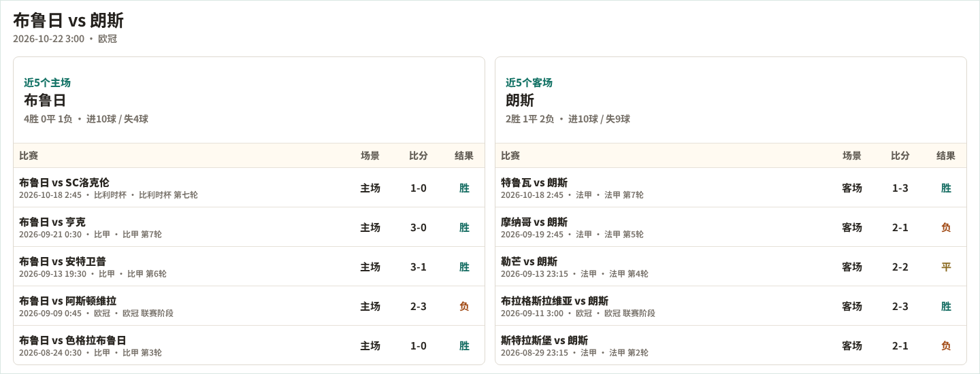980x374 pixels.
Task: Click the 胜 result for 布拉格斯拉维亚 vs 朗斯
Action: click(946, 306)
